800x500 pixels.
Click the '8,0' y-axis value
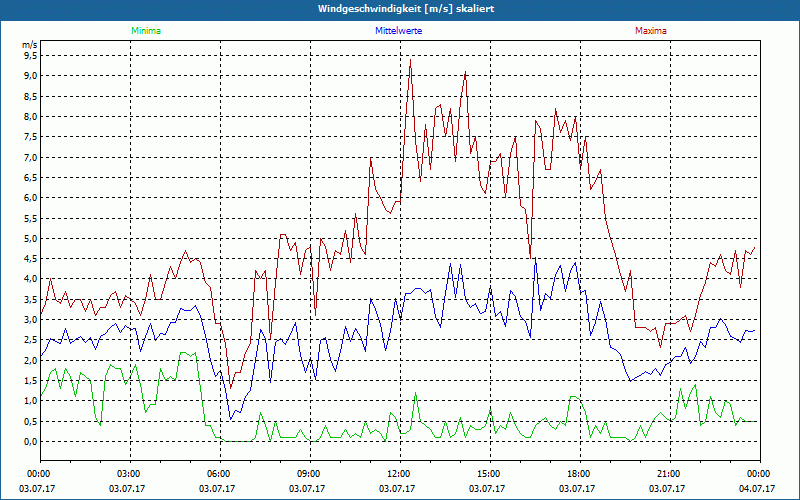coord(31,116)
